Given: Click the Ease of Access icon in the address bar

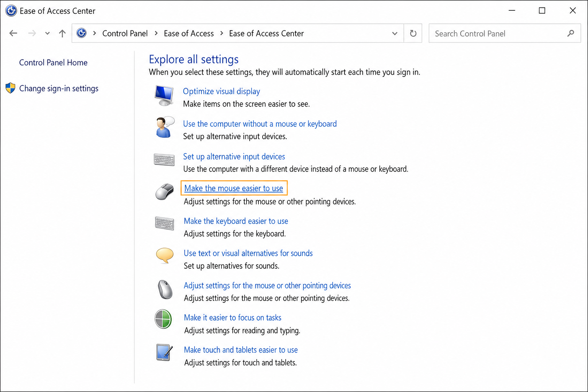Looking at the screenshot, I should 82,33.
